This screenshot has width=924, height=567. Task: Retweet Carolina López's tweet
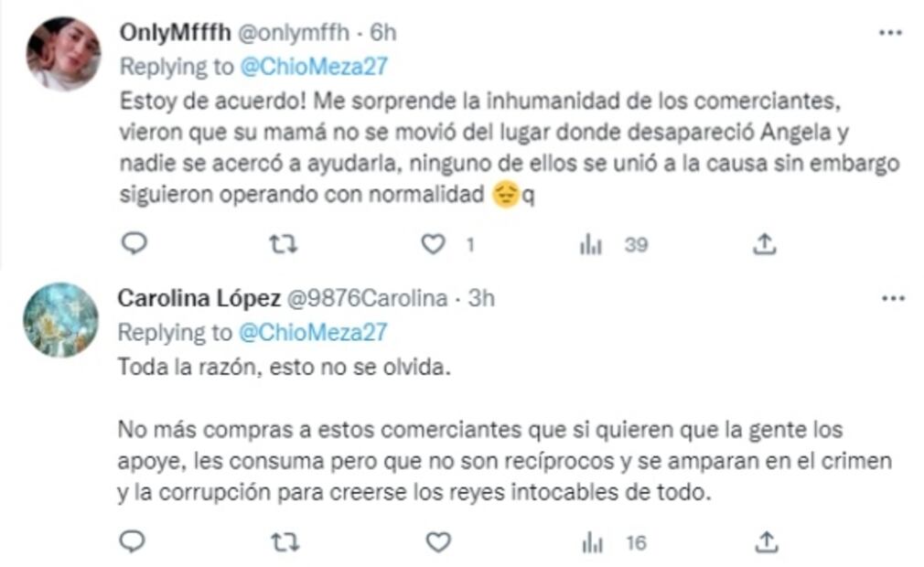(x=286, y=542)
